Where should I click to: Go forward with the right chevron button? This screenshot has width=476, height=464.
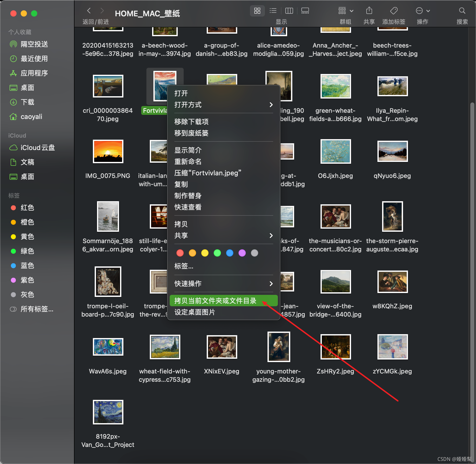pos(102,11)
